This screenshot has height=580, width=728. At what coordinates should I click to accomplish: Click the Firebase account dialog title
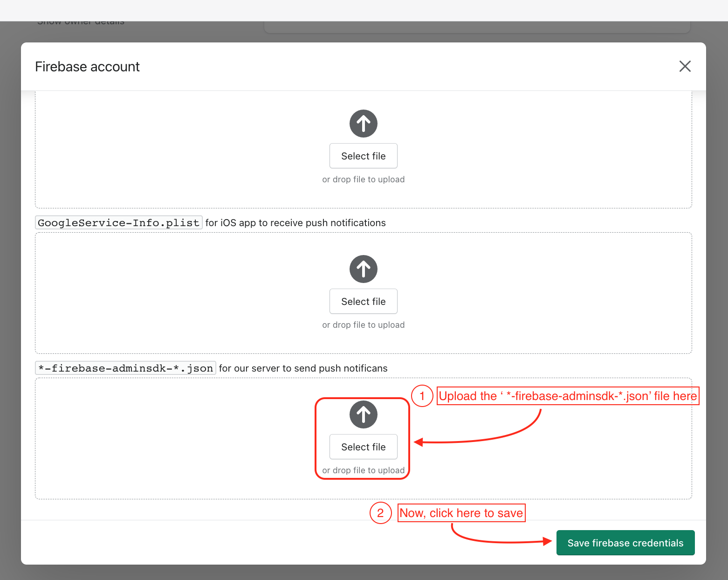coord(88,67)
